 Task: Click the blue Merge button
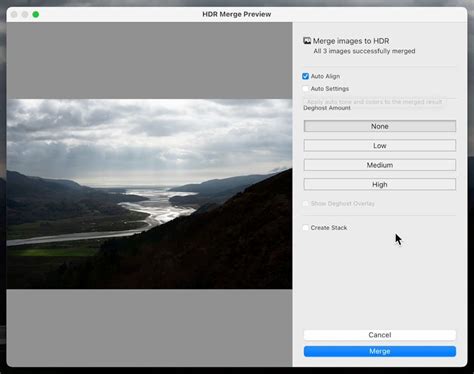click(x=380, y=351)
